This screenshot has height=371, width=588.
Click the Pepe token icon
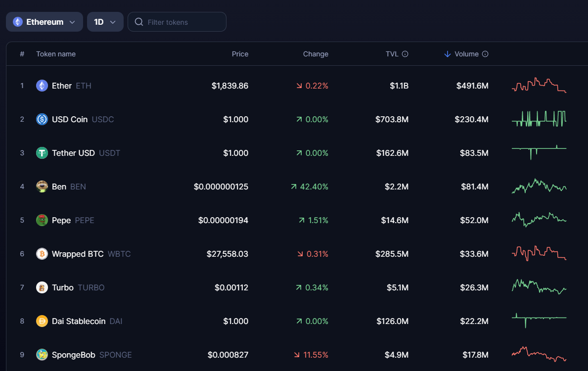click(x=42, y=220)
